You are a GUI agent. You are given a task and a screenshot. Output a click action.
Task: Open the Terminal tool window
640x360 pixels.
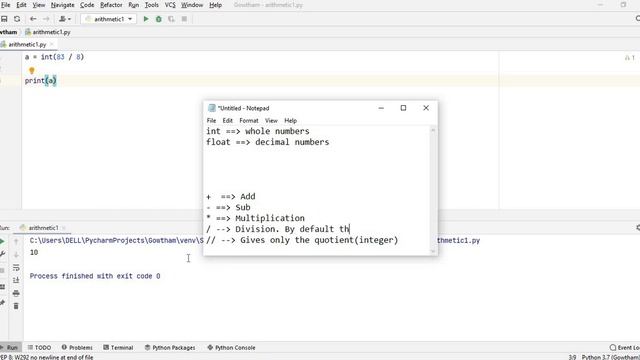(118, 347)
